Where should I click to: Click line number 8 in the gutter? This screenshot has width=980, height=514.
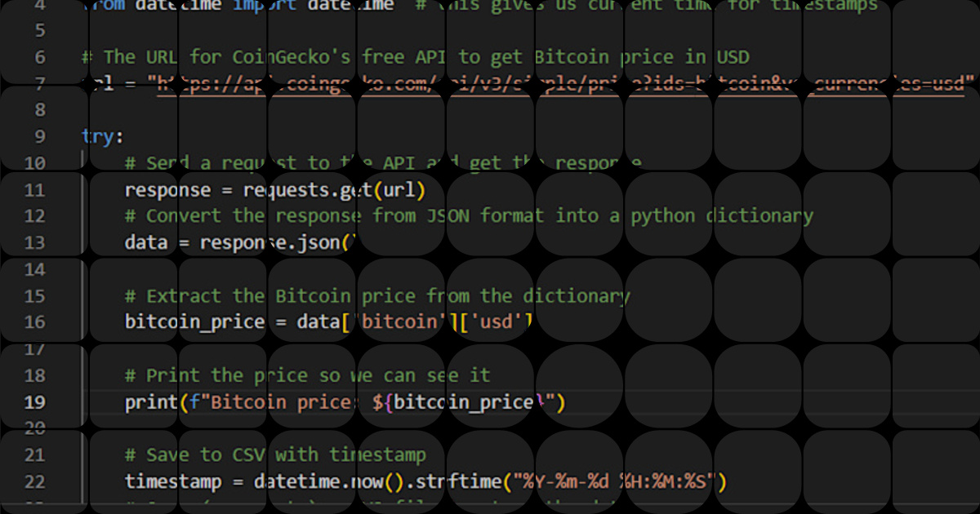tap(40, 109)
